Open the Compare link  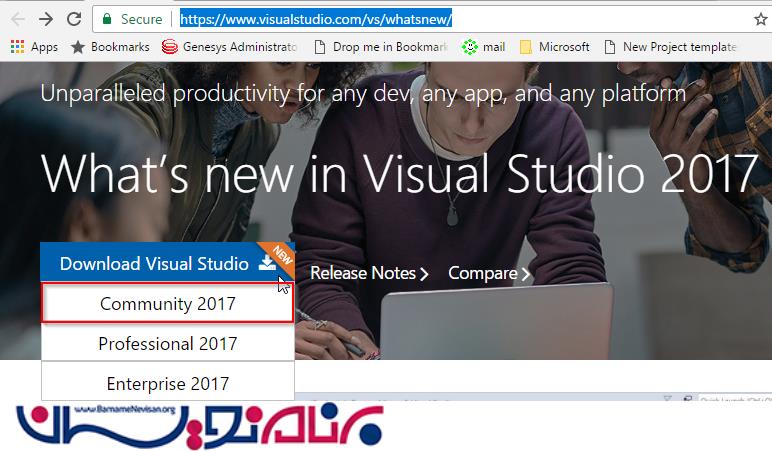488,273
